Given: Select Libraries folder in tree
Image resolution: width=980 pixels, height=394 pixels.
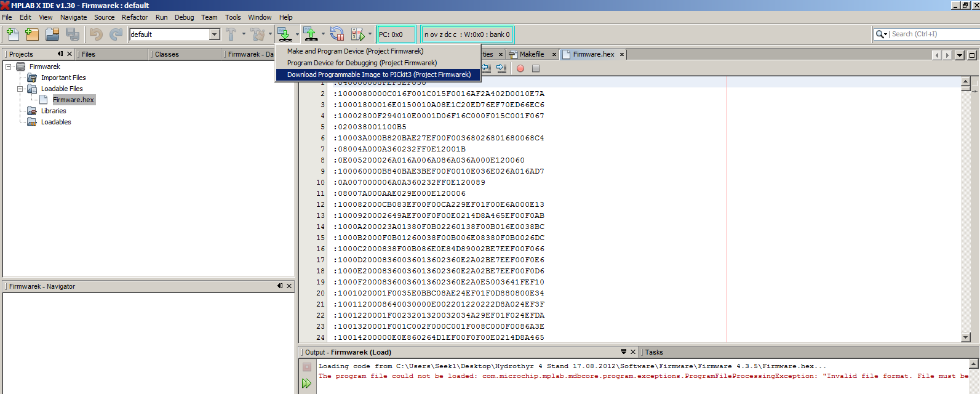Looking at the screenshot, I should pyautogui.click(x=54, y=111).
